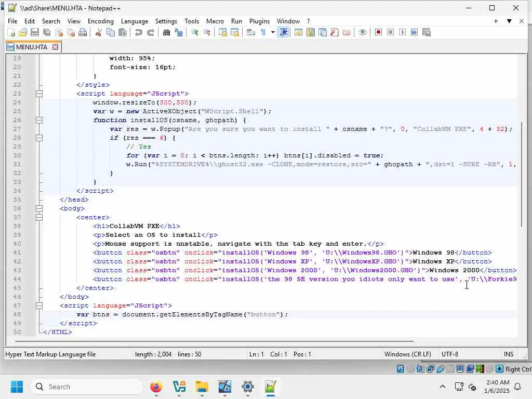Toggle Show All Characters pilcrow icon
The image size is (532, 399).
(263, 33)
